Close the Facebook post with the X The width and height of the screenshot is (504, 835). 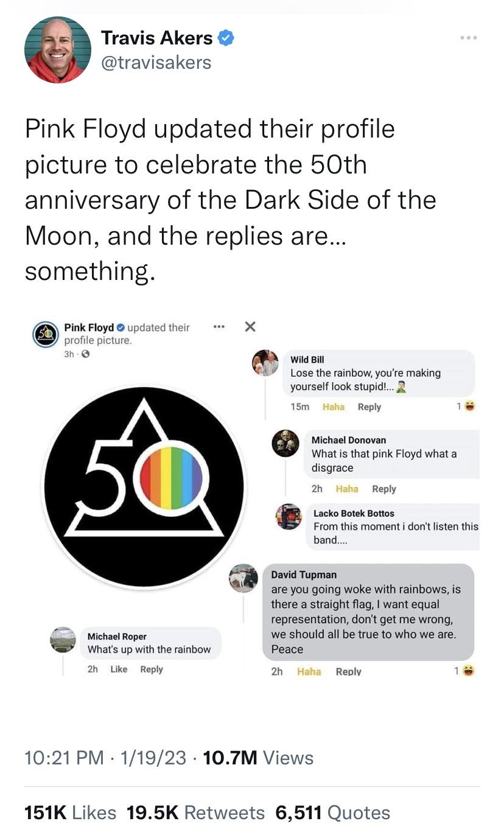pyautogui.click(x=250, y=327)
